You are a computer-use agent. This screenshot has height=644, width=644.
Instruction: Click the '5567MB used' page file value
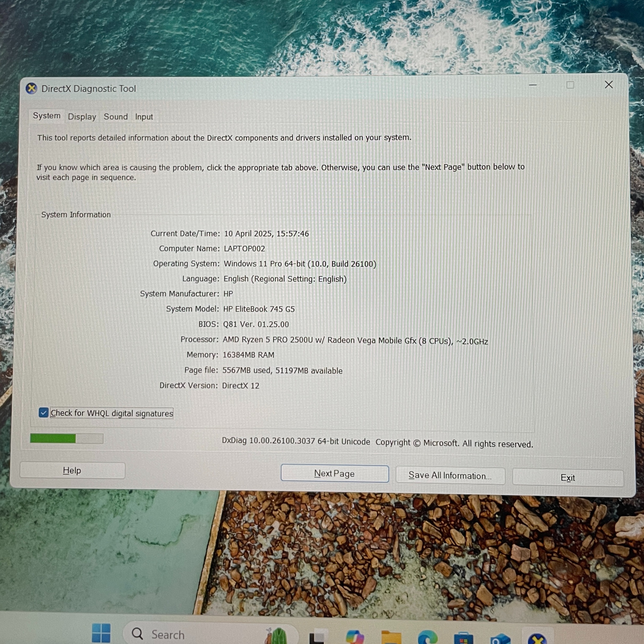282,370
